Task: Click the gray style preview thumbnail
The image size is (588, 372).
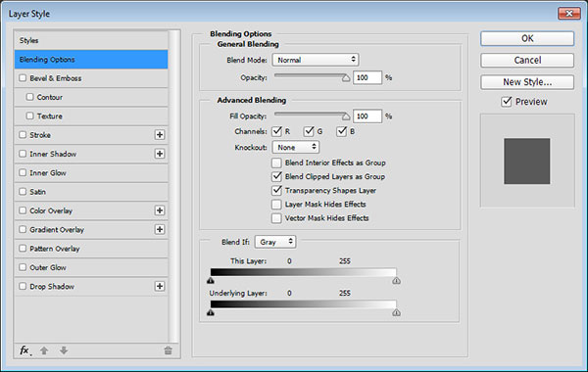Action: pyautogui.click(x=527, y=162)
